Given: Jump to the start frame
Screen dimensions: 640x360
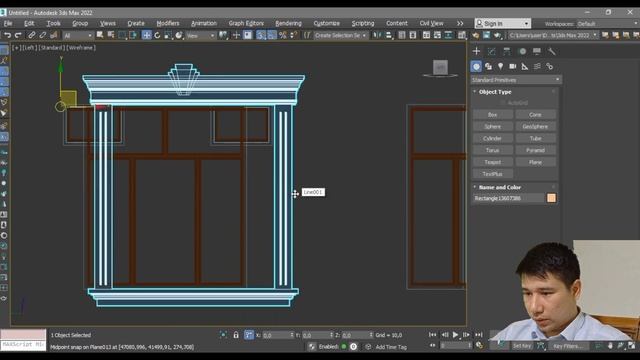Looking at the screenshot, I should [x=433, y=335].
